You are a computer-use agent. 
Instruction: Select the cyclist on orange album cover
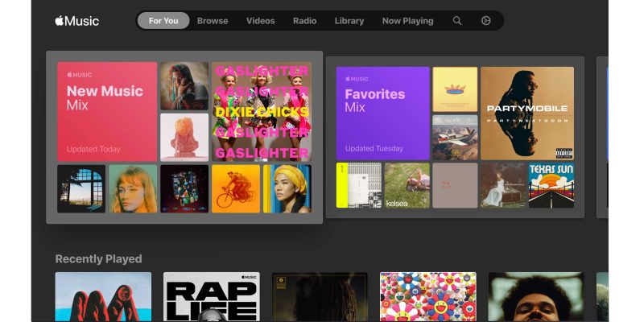point(236,188)
